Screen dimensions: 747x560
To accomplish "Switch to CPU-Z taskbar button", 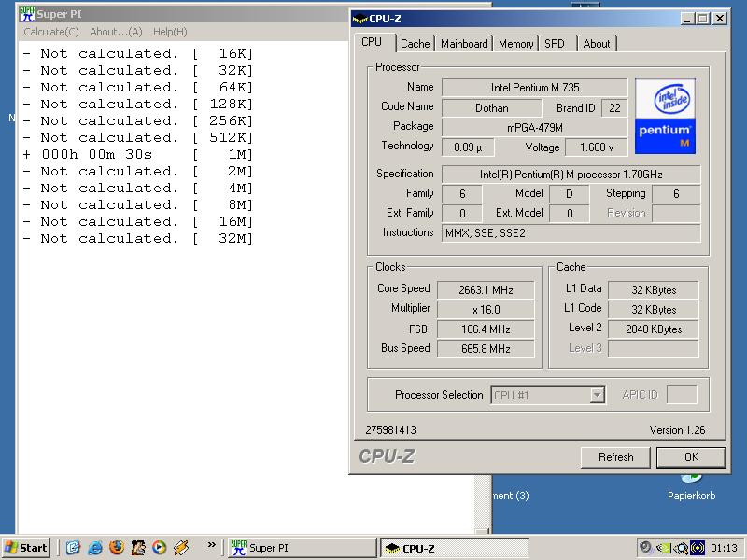I will (x=454, y=548).
